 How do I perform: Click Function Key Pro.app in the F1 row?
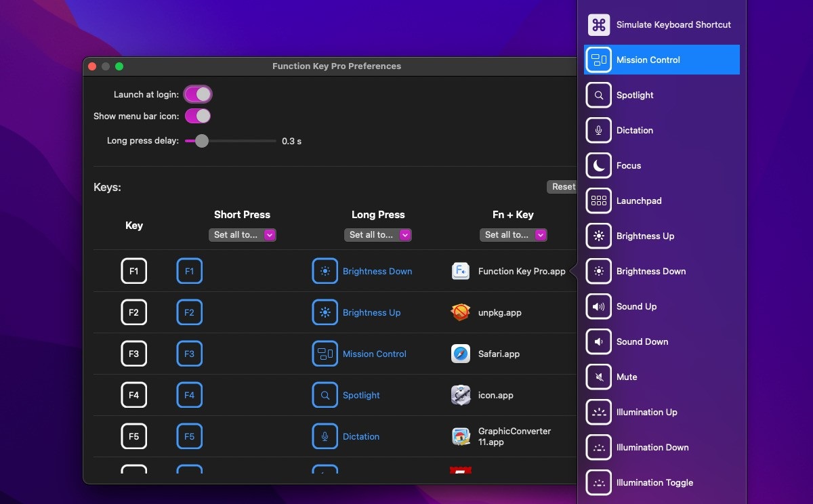[508, 271]
